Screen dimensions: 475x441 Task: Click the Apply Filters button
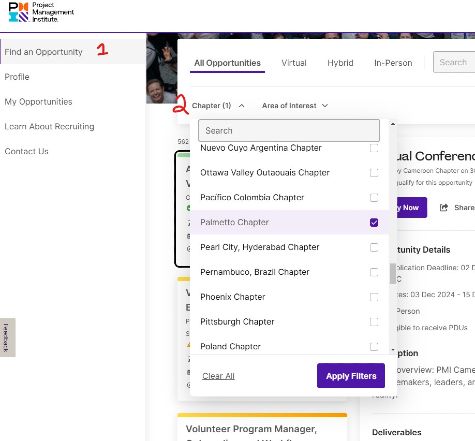pos(351,376)
